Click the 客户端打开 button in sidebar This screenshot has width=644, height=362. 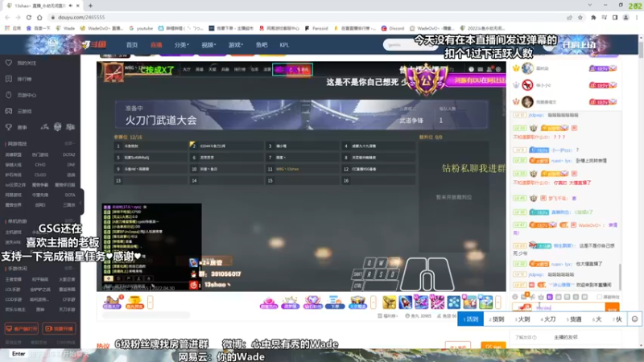click(x=22, y=328)
